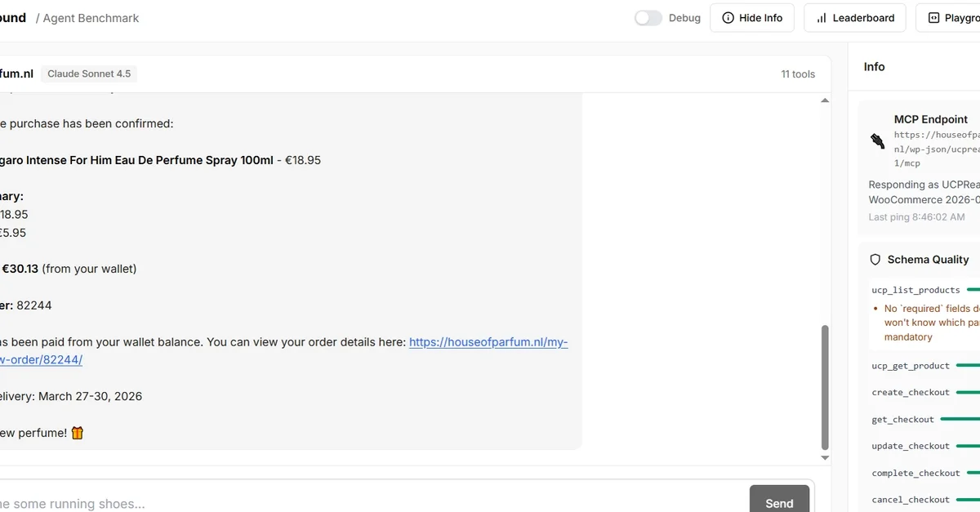Click the Schema Quality shield icon
This screenshot has width=980, height=512.
tap(875, 260)
